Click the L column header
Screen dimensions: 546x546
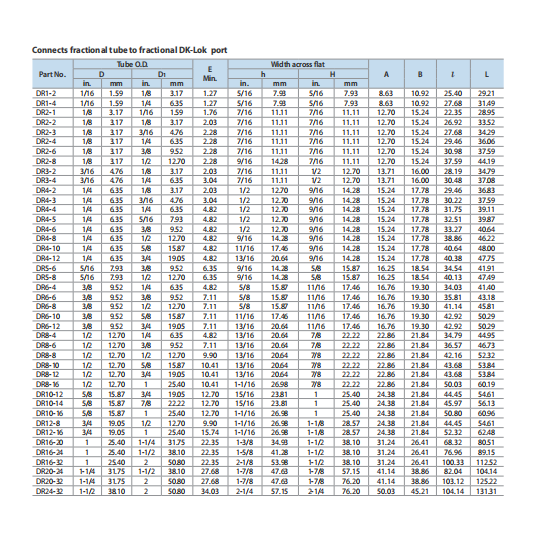(487, 74)
